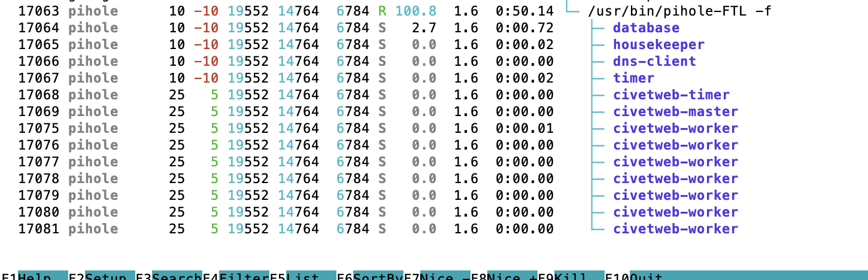
Task: Click the R state of PID 17063
Action: [x=382, y=11]
